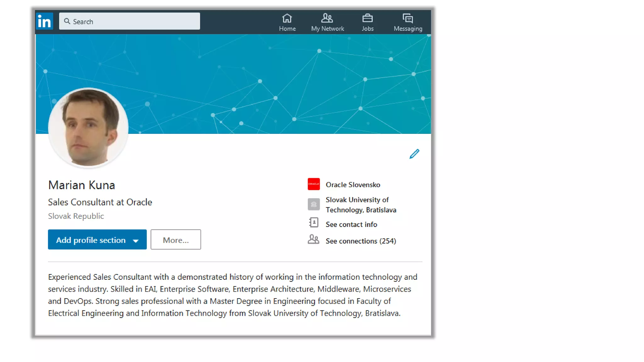Viewport: 644px width, 362px height.
Task: Click the connections people icon
Action: 313,239
